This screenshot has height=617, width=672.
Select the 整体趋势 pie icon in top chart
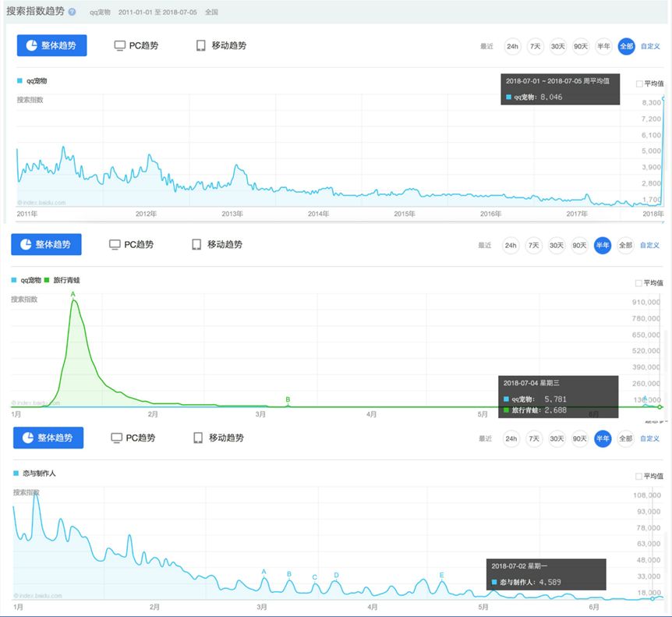31,45
